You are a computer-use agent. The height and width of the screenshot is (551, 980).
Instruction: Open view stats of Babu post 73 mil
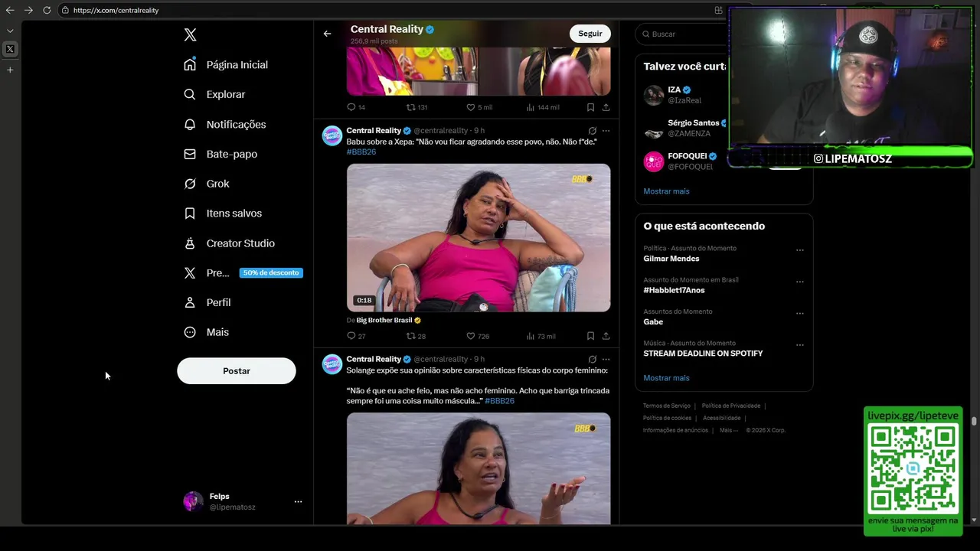[541, 336]
